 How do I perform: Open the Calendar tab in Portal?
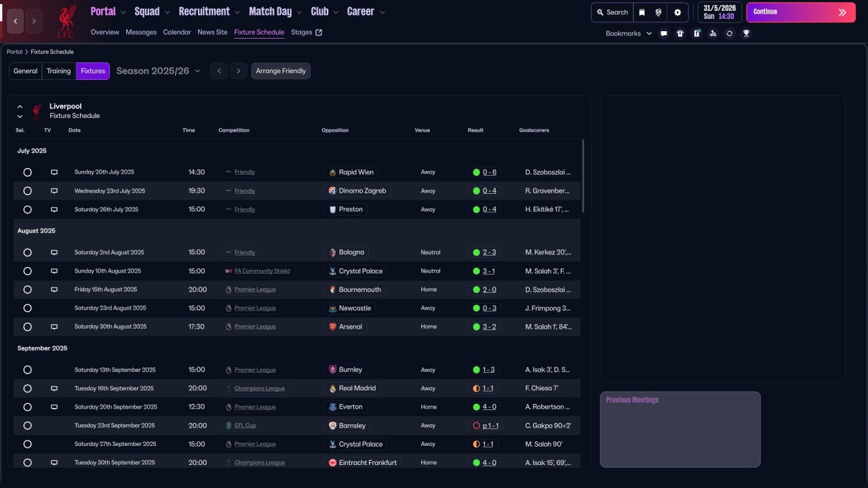pos(177,33)
